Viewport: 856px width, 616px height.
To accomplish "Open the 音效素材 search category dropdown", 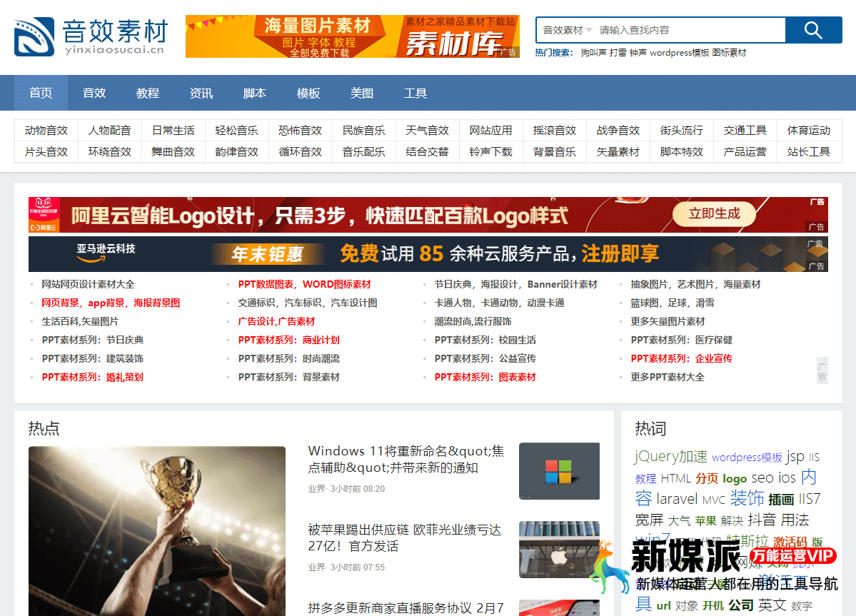I will point(568,30).
